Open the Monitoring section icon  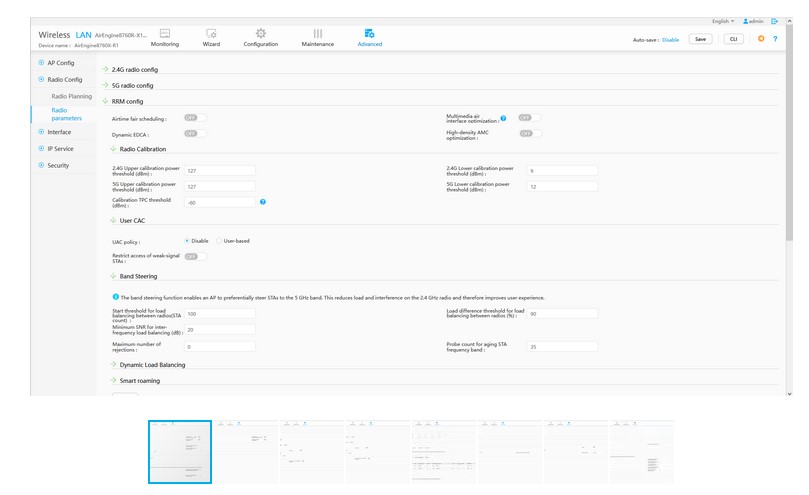tap(165, 33)
